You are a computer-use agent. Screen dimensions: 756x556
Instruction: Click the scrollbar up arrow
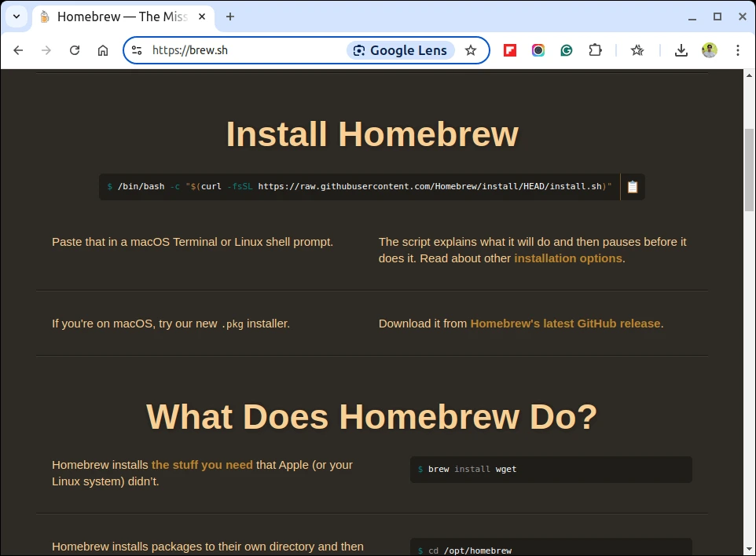(749, 75)
